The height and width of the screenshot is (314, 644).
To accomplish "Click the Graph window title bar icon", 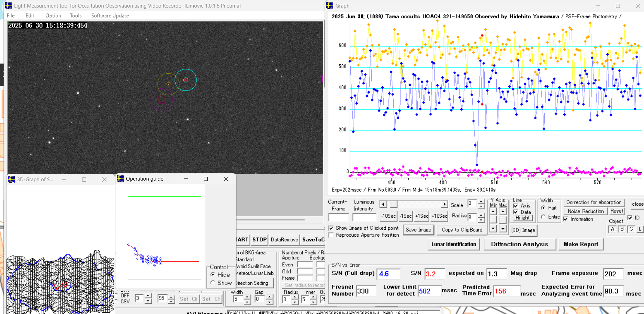I will coord(330,6).
